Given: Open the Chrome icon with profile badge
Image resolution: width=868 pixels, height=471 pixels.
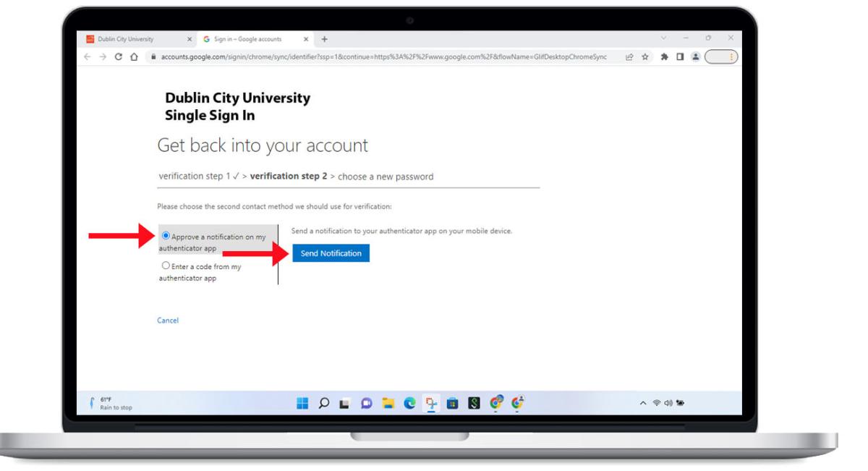Looking at the screenshot, I should click(516, 402).
